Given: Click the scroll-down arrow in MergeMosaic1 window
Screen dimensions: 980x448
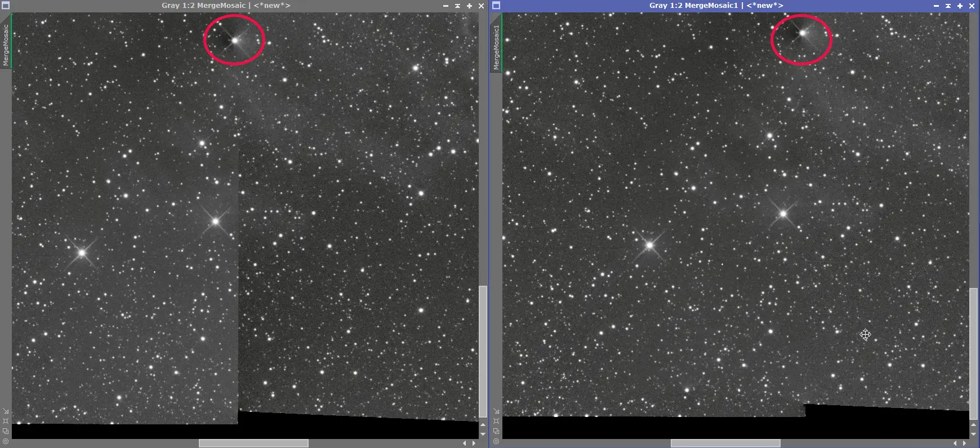Looking at the screenshot, I should click(x=973, y=434).
